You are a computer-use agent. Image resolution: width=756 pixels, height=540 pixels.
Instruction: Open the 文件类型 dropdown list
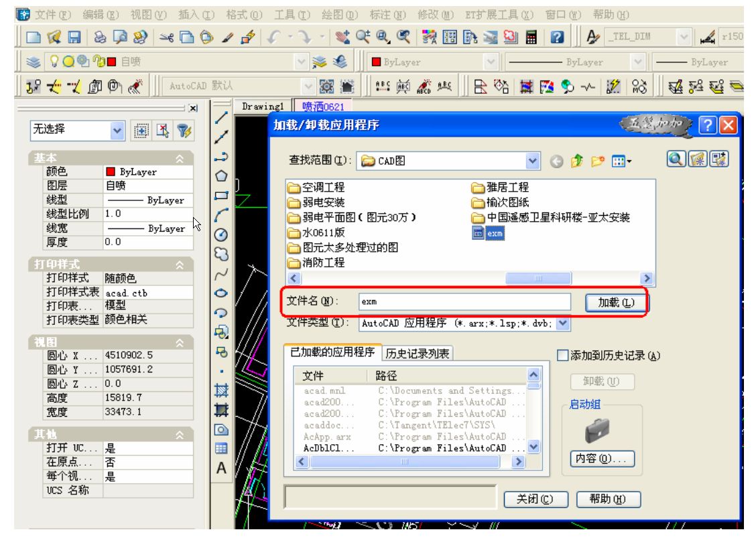(563, 323)
